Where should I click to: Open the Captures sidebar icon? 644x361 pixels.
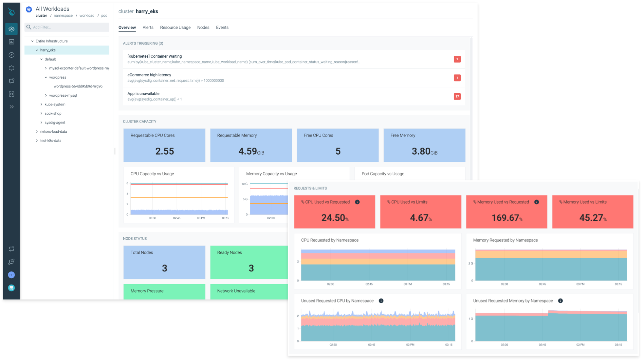[x=11, y=94]
